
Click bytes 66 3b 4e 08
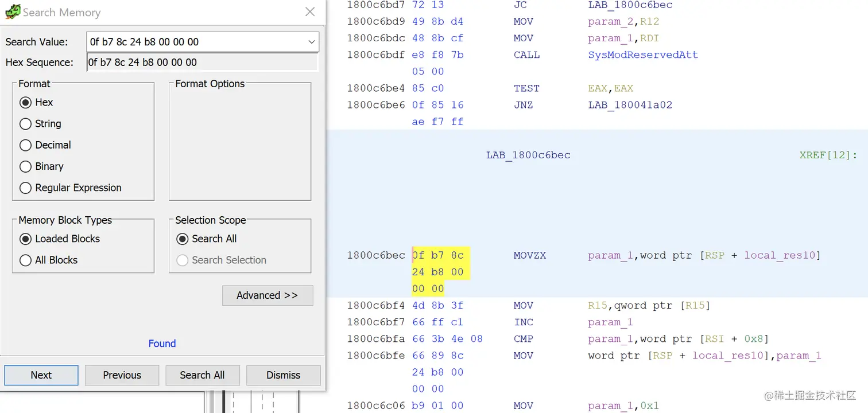pos(447,339)
